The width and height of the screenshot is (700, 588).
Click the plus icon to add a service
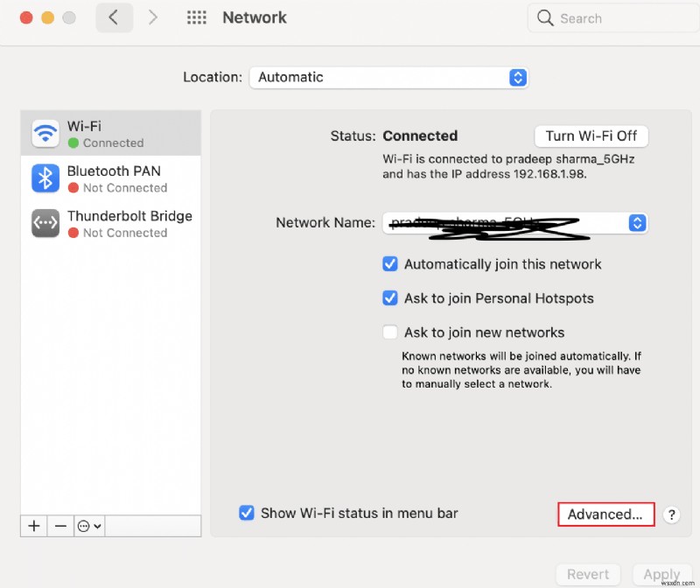pos(33,526)
